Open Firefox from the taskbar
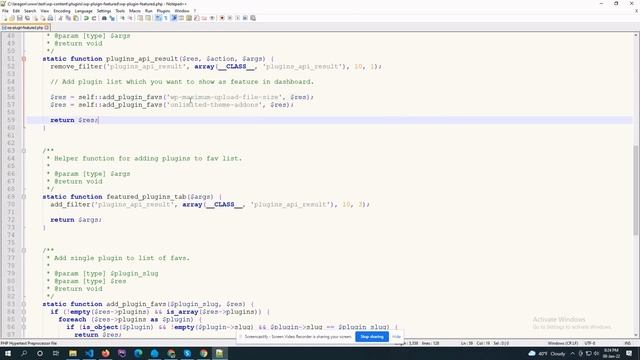Viewport: 640px width, 360px height. 106,353
